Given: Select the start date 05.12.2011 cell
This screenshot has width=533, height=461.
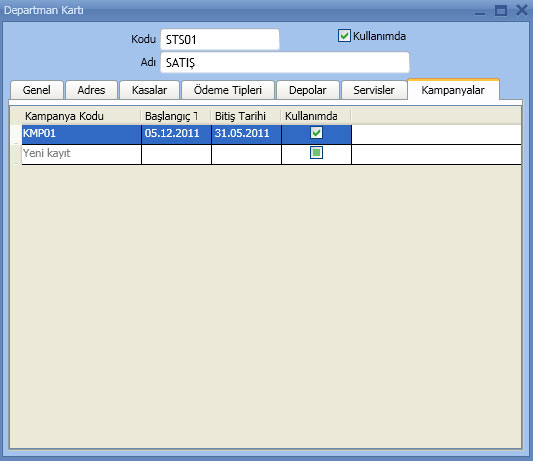Looking at the screenshot, I should point(176,133).
